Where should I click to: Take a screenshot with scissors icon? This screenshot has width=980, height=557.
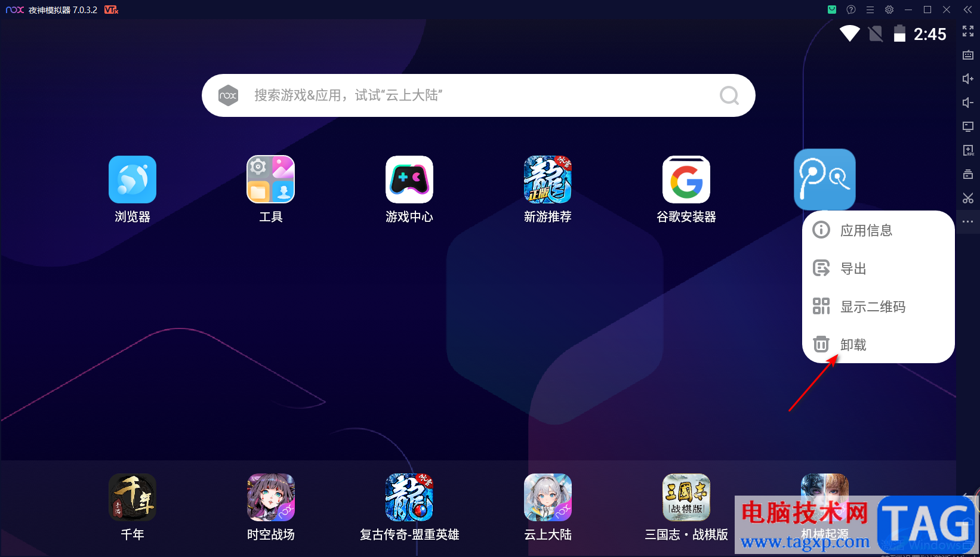pos(968,198)
